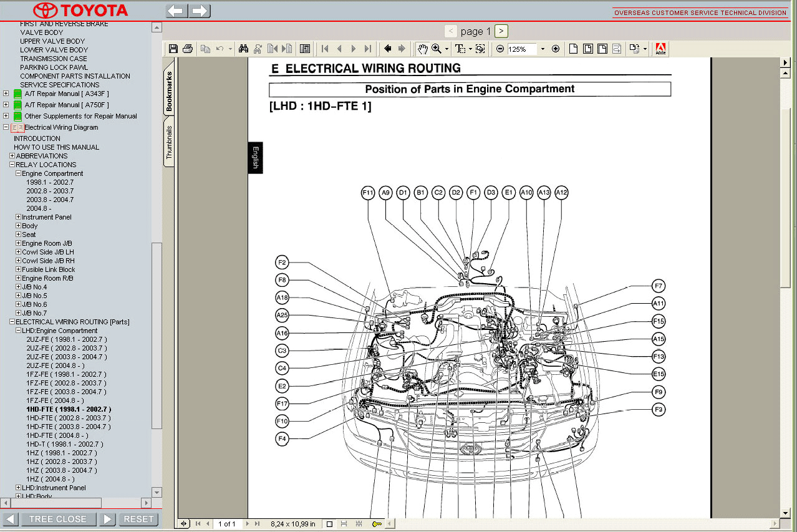Click the tree panel vertical scrollbar thumb
The image size is (797, 532).
(x=157, y=336)
